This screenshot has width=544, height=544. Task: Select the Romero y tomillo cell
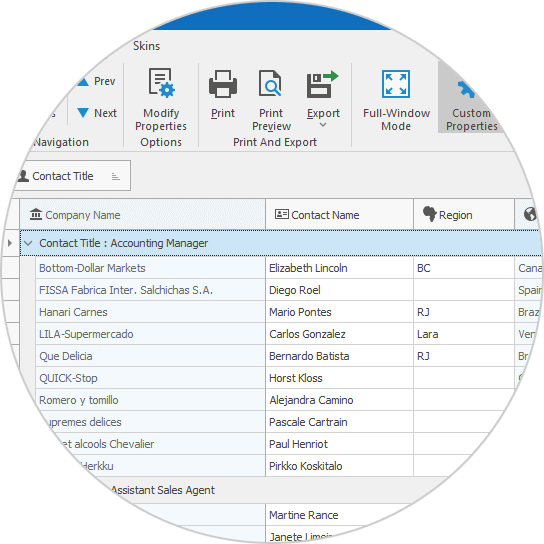150,400
